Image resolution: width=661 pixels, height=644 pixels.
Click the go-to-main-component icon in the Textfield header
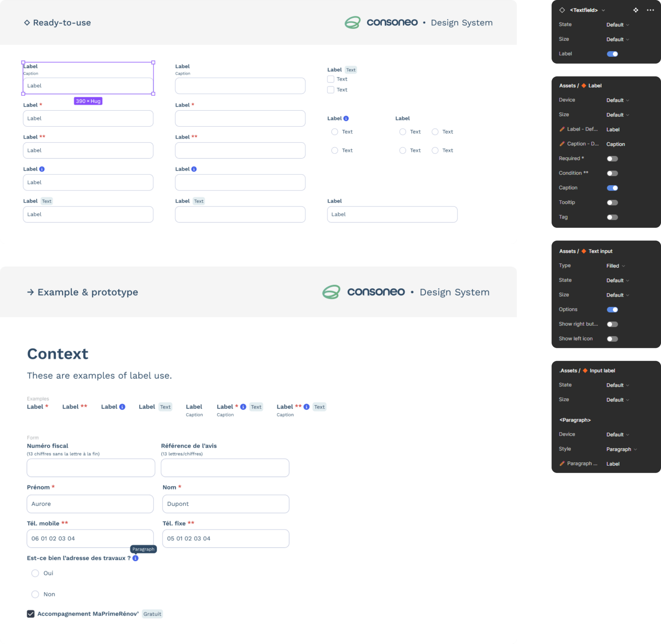coord(636,10)
